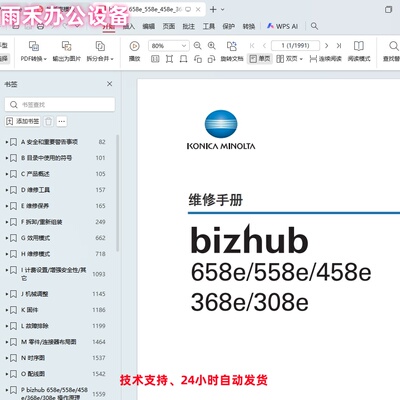Jump to the first page
The image size is (400, 400).
[252, 46]
